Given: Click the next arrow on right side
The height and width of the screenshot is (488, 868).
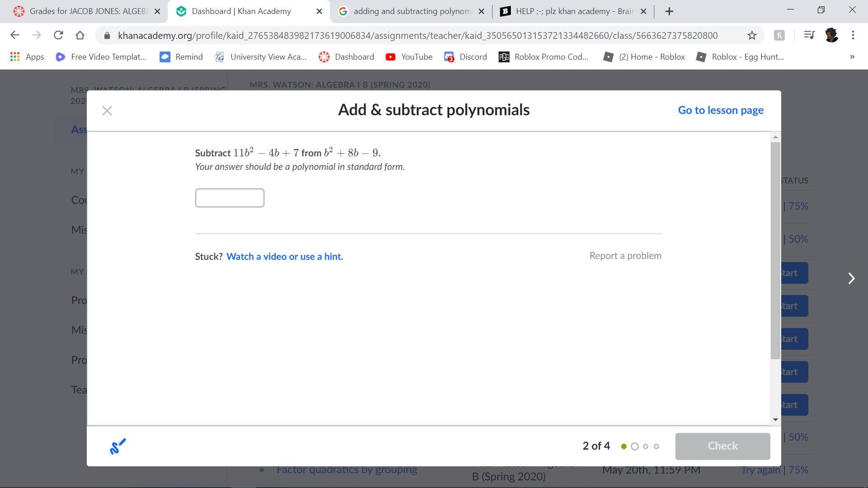Looking at the screenshot, I should click(x=851, y=278).
